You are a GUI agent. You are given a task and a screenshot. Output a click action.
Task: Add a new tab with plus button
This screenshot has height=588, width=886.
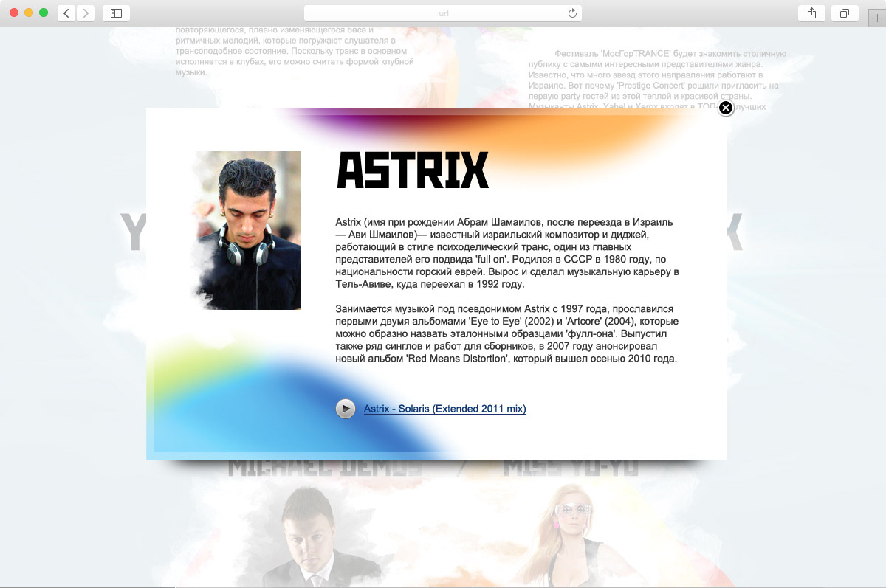coord(876,18)
